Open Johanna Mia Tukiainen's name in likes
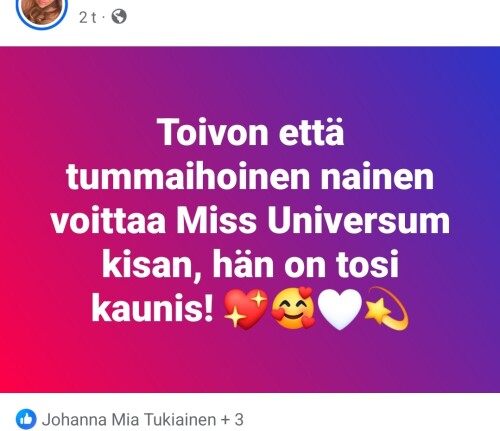 [x=129, y=420]
